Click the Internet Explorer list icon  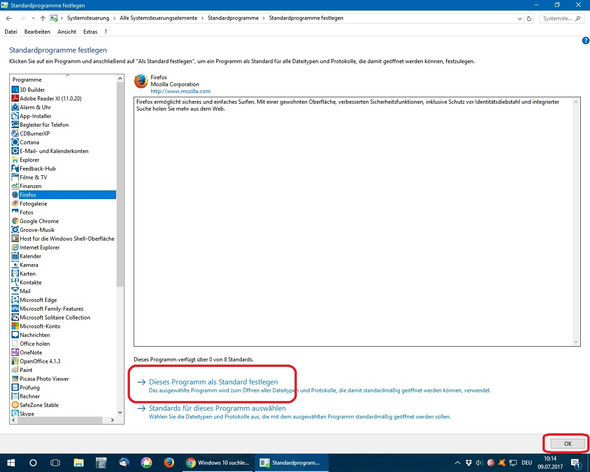point(15,247)
